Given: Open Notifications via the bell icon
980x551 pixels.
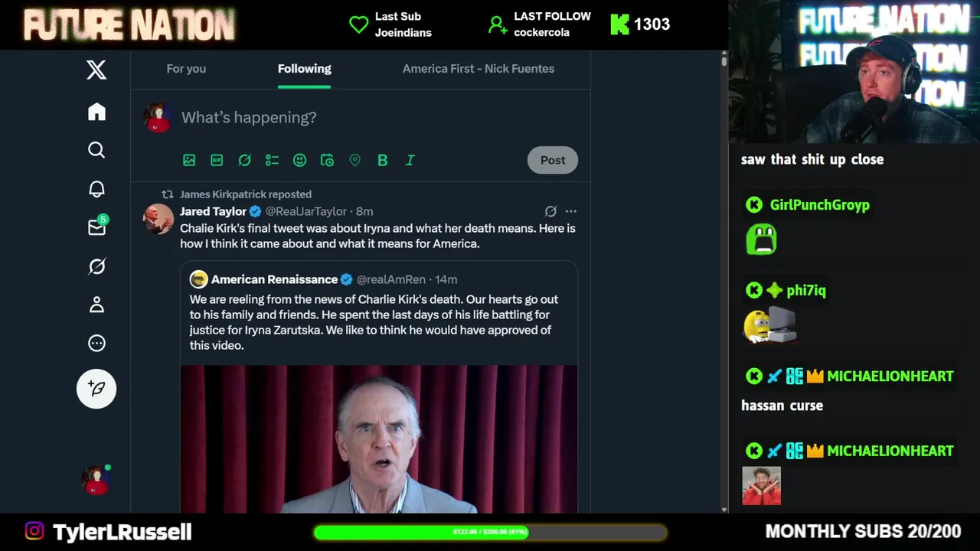Looking at the screenshot, I should [x=96, y=189].
